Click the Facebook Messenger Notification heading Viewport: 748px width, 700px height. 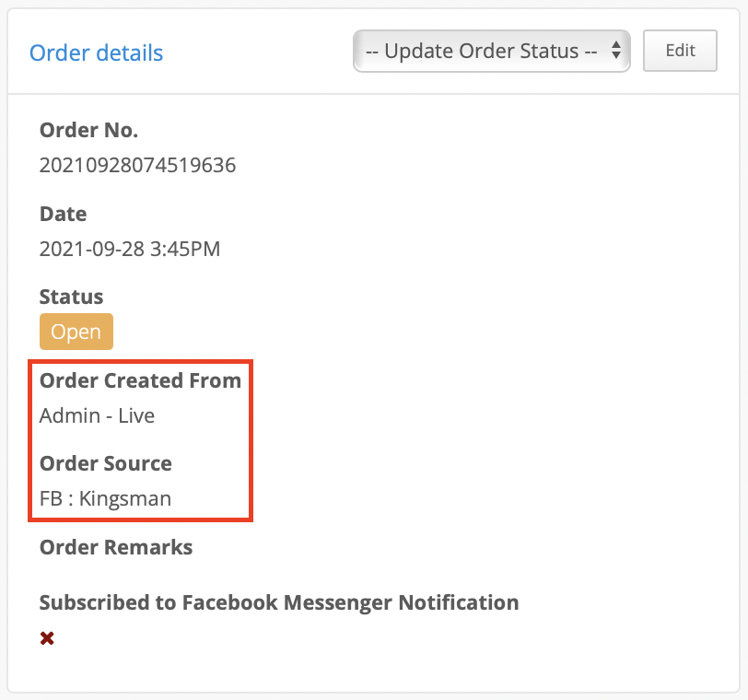[x=278, y=602]
